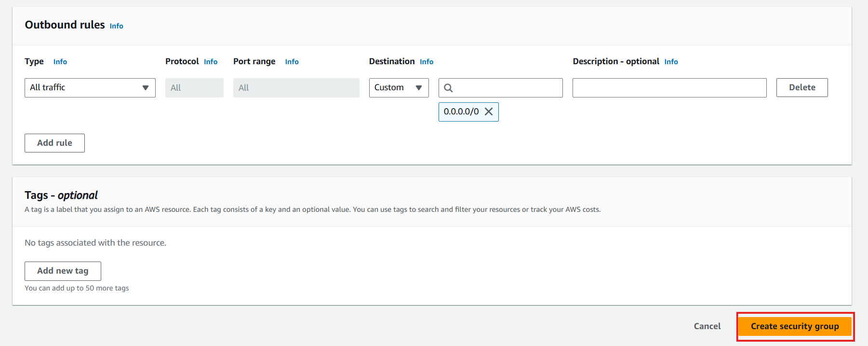
Task: Open Info link next to Protocol
Action: [211, 62]
